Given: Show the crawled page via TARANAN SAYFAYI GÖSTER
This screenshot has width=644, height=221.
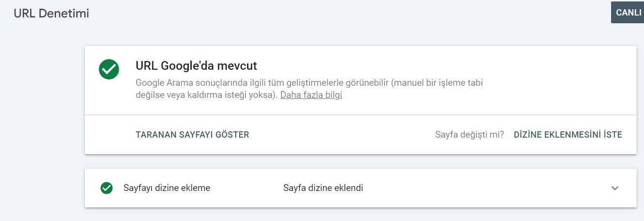Looking at the screenshot, I should point(192,135).
